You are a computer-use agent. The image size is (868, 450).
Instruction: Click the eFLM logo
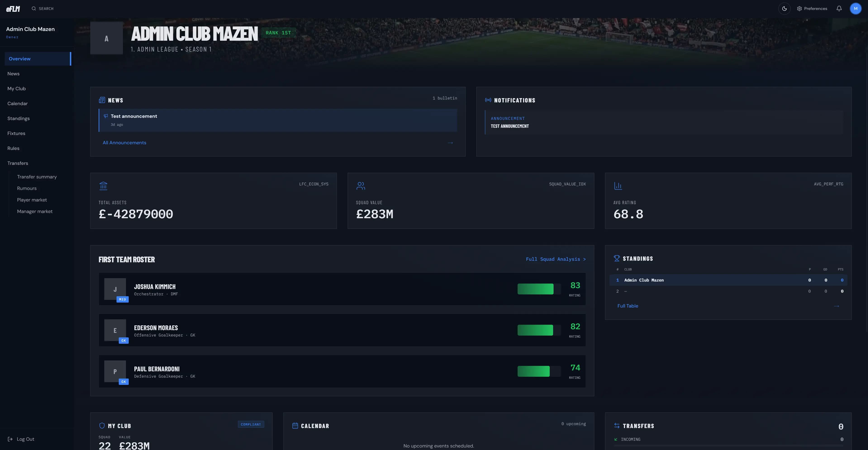tap(13, 9)
